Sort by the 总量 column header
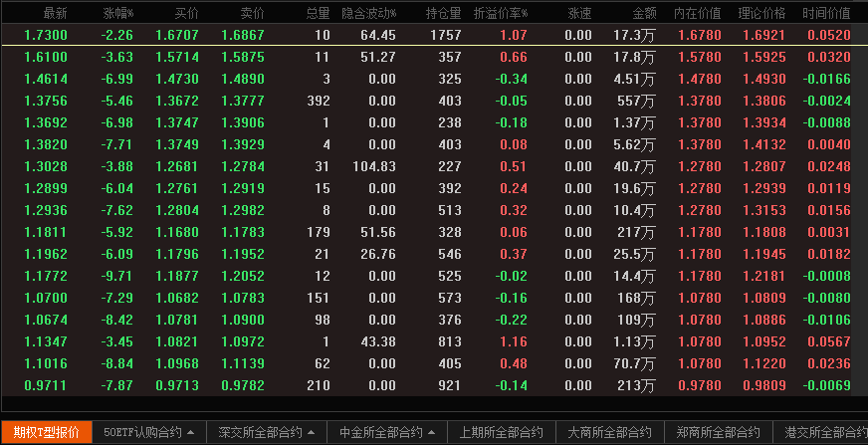The width and height of the screenshot is (868, 445). point(318,13)
